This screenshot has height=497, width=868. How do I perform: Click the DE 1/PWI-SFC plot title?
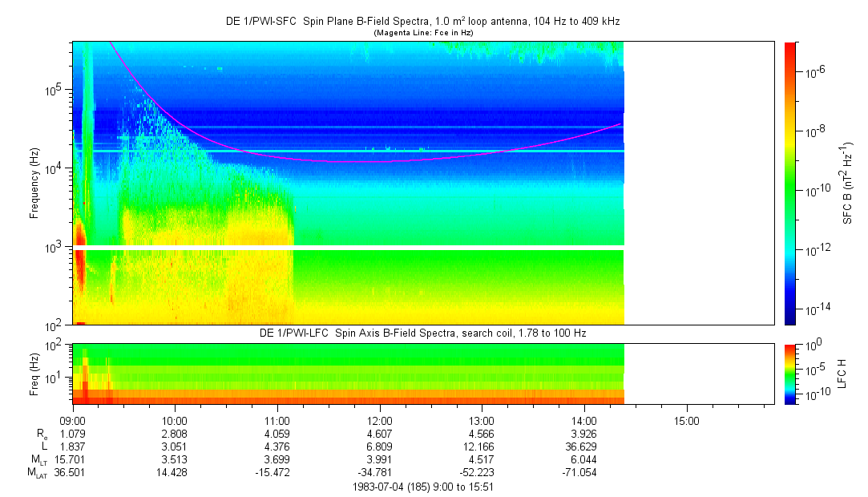pos(422,22)
